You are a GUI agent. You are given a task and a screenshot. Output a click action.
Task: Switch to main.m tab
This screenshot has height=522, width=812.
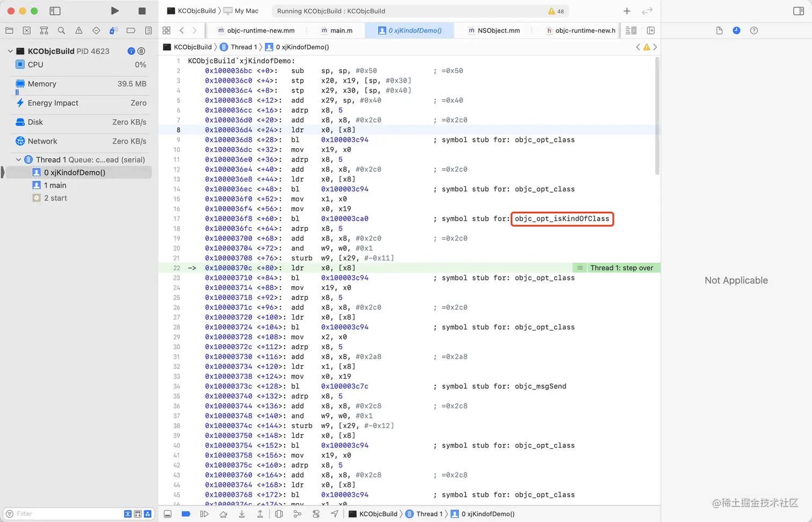(336, 31)
